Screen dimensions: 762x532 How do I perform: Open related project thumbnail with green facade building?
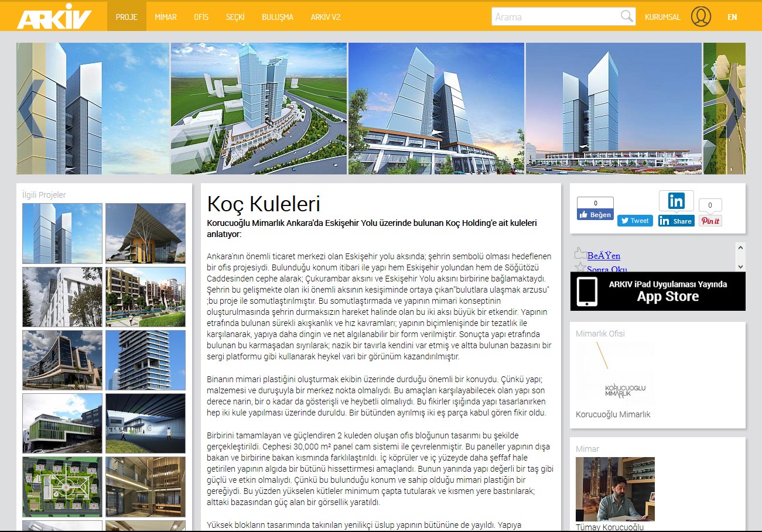pos(62,423)
